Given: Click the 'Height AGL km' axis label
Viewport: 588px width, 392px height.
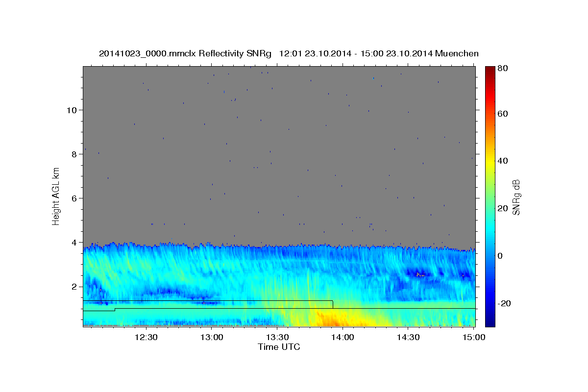Looking at the screenshot, I should [56, 196].
